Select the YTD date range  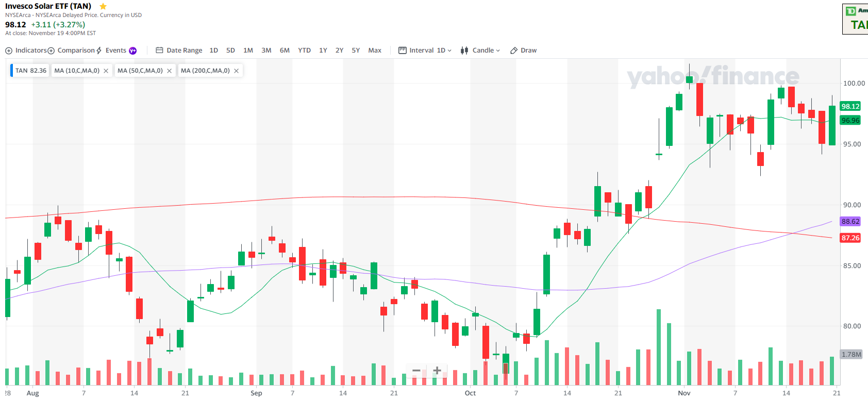[304, 51]
